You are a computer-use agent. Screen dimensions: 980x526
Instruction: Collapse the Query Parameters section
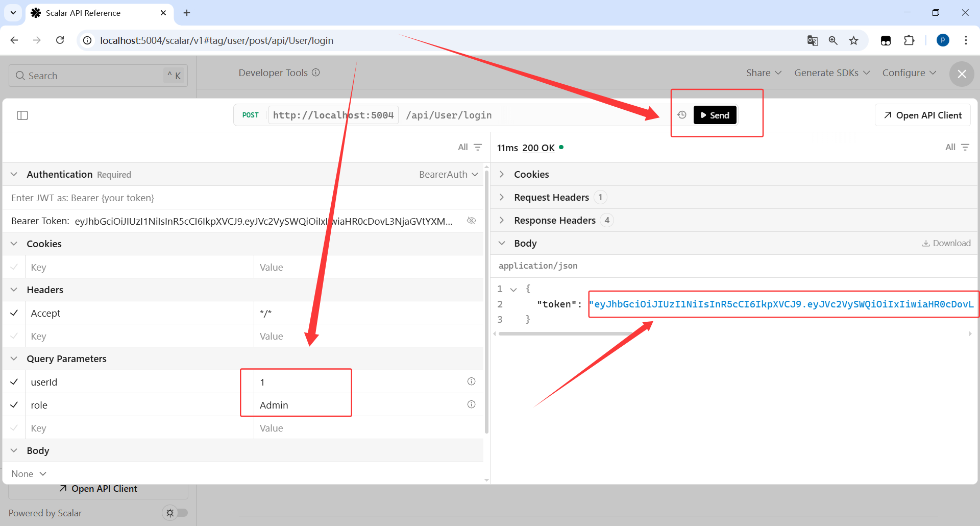[14, 358]
